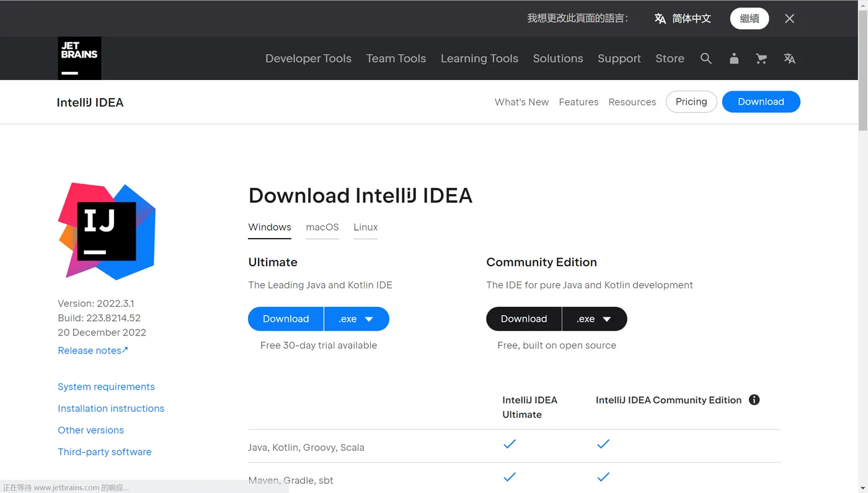Click the 'Java, Kotlin, Groovy, Scala' row text

click(x=306, y=447)
